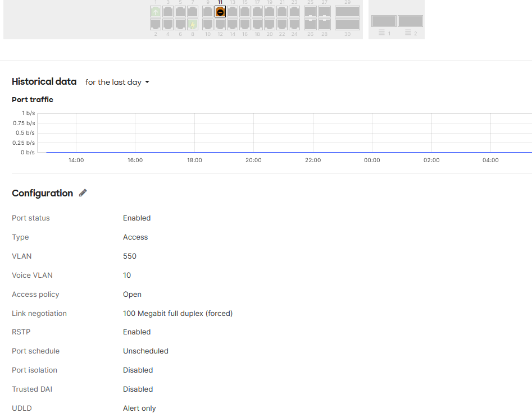This screenshot has width=532, height=413.
Task: Click the Port traffic chart line
Action: point(281,151)
